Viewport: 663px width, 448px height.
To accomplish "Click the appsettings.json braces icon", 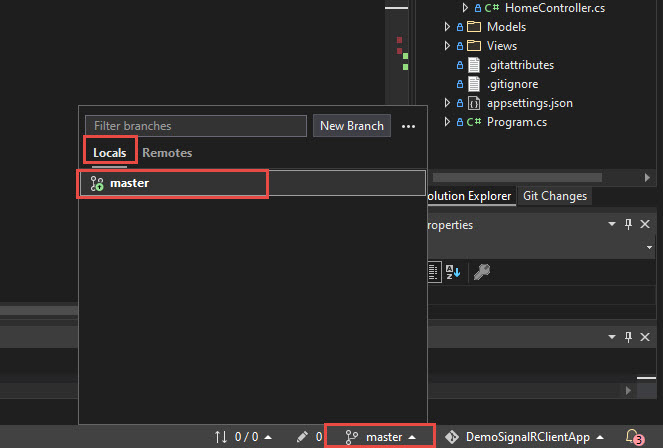I will tap(474, 103).
